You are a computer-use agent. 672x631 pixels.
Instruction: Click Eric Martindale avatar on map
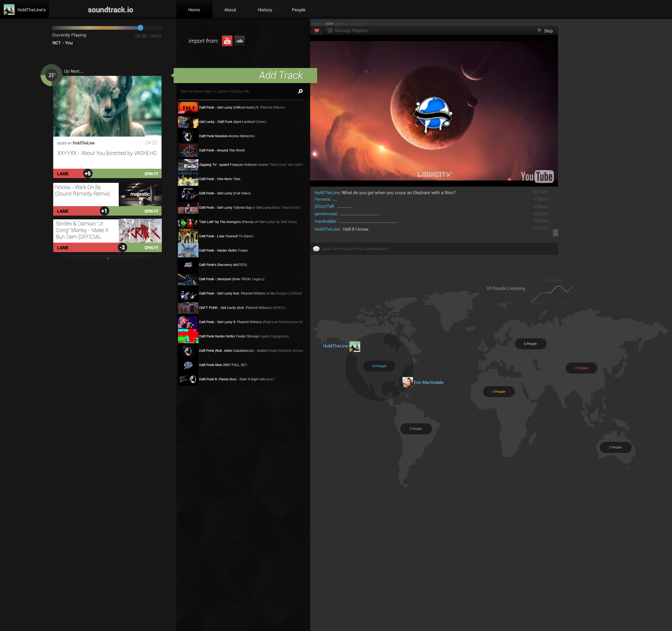[407, 382]
